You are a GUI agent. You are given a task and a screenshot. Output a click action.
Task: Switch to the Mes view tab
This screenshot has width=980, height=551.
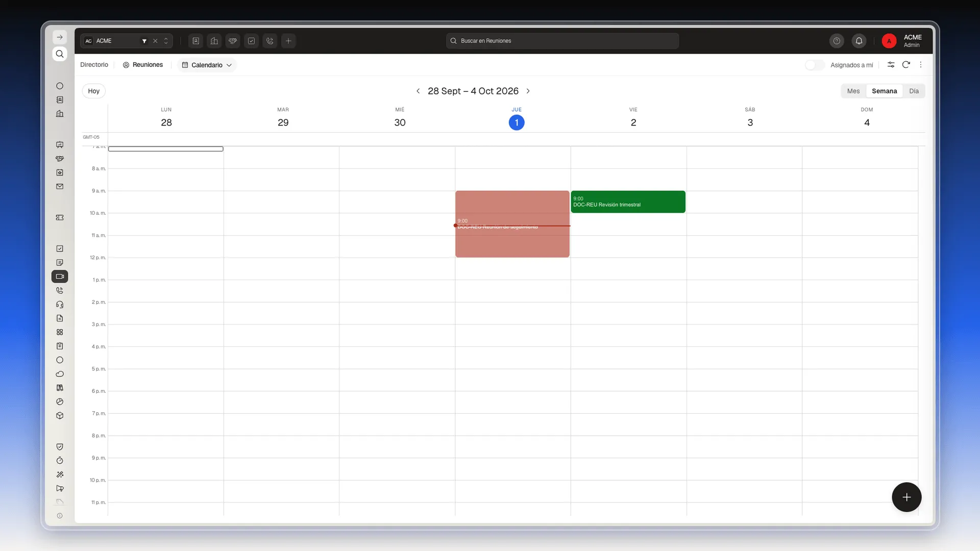[853, 91]
